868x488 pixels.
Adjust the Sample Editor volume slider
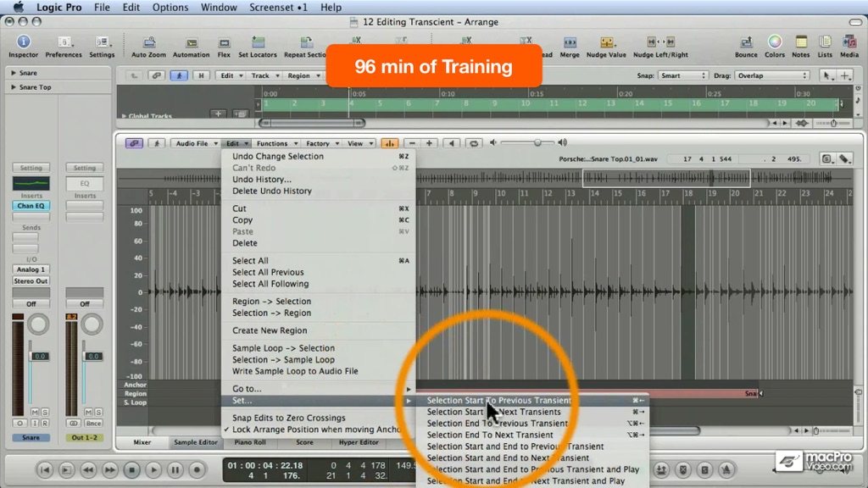(527, 142)
